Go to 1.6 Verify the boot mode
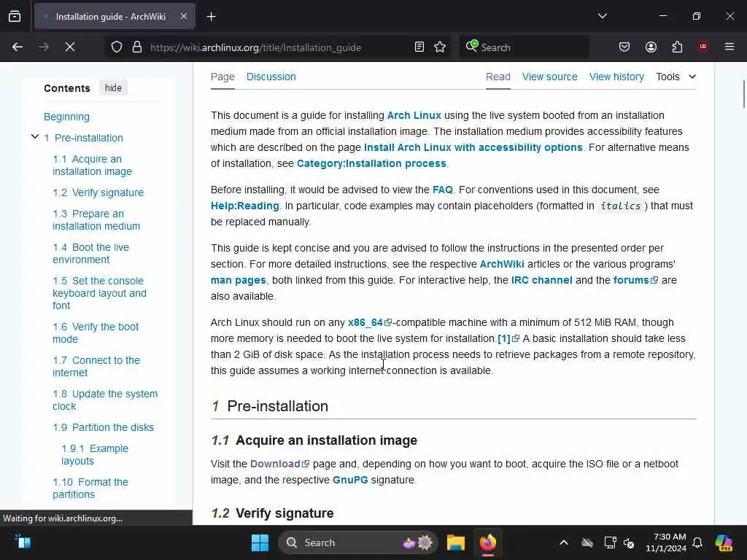747x560 pixels. pos(96,332)
